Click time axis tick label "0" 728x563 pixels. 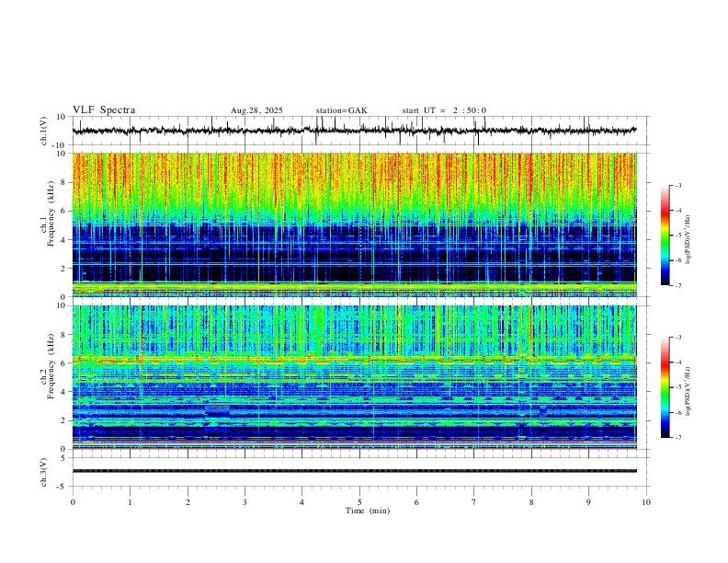[x=73, y=502]
